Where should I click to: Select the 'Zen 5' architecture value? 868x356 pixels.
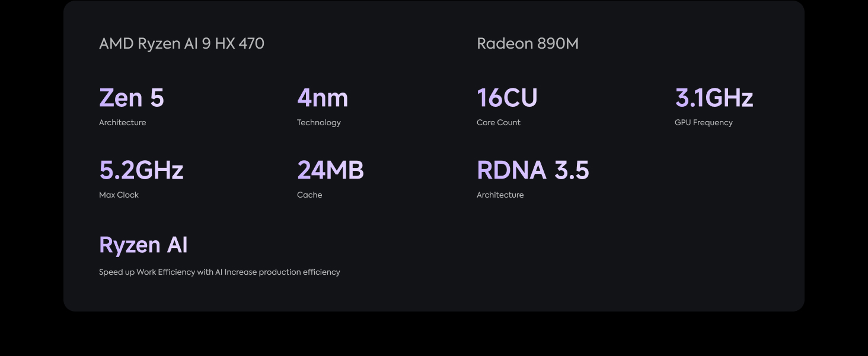(131, 98)
